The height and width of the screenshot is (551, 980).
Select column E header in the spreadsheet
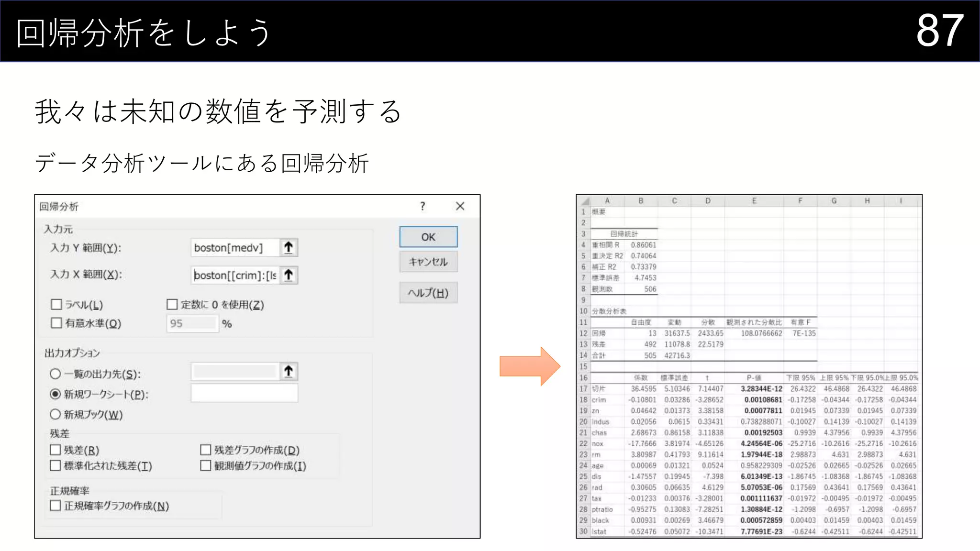tap(754, 201)
